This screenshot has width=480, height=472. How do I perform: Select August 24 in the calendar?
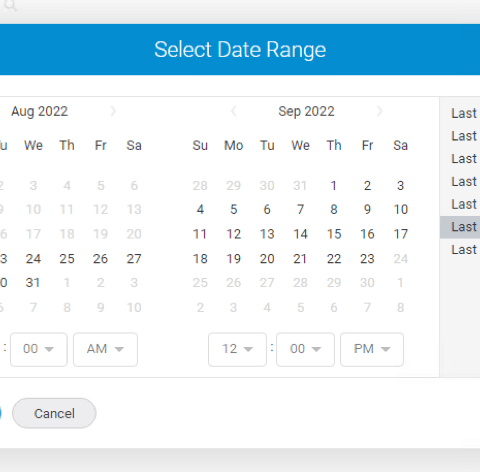33,259
